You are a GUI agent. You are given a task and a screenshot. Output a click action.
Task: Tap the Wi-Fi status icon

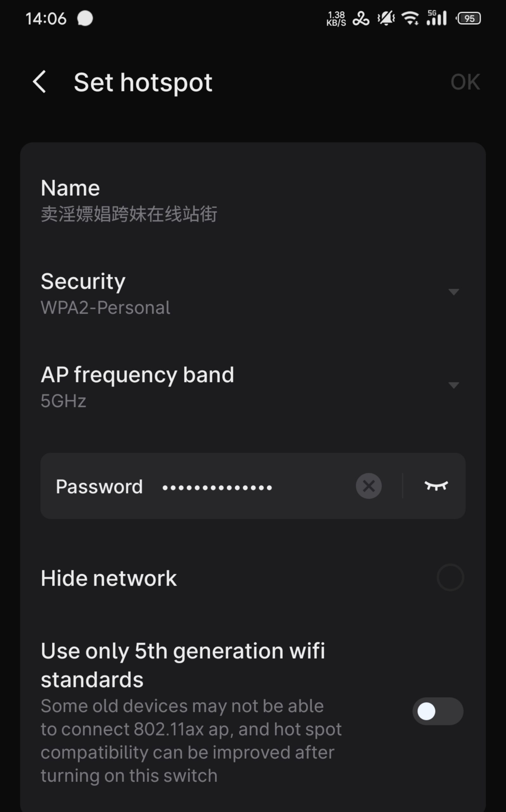tap(410, 18)
